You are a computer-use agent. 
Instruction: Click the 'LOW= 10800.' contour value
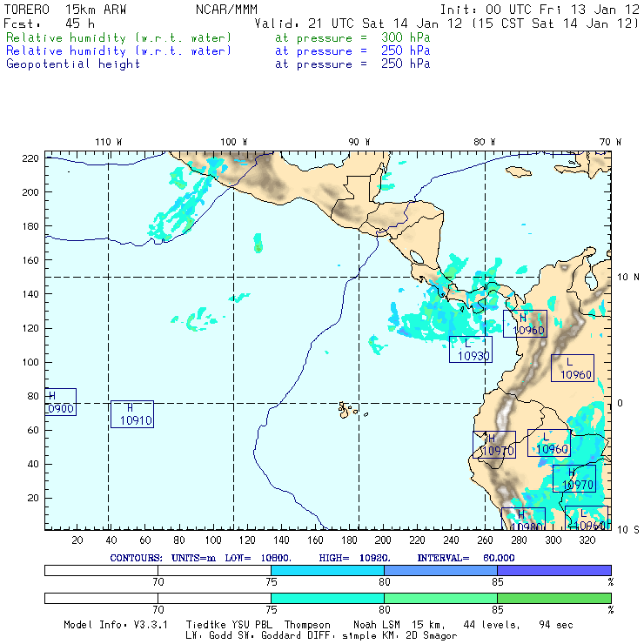[x=258, y=558]
